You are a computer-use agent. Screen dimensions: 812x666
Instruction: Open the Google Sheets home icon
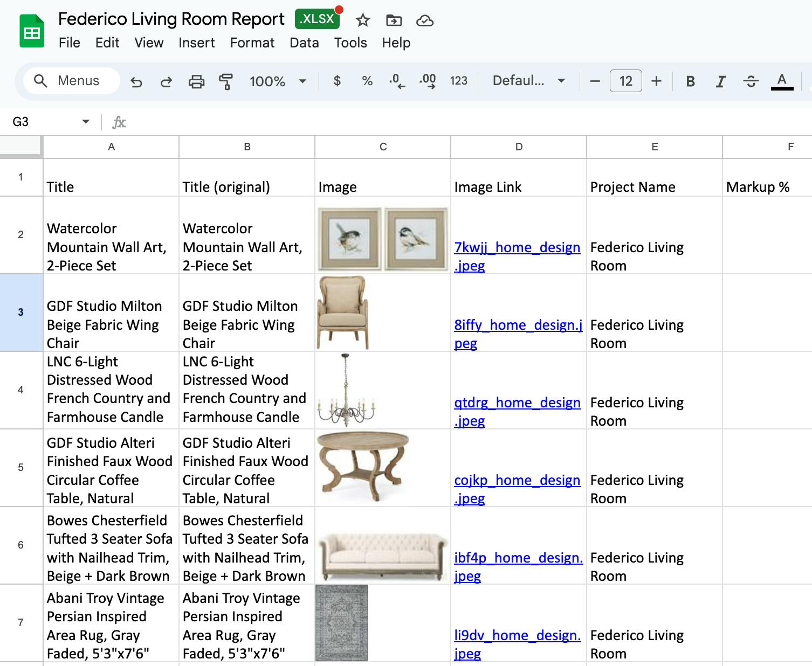pyautogui.click(x=32, y=32)
